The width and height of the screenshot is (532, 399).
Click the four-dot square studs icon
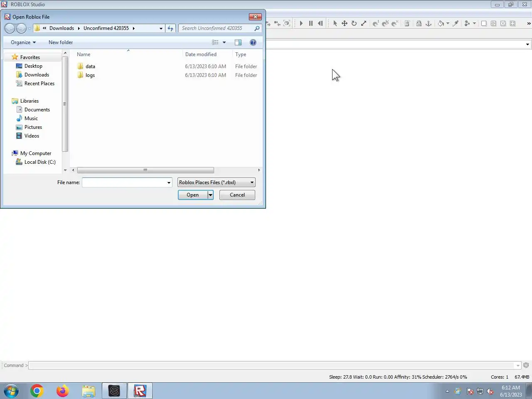point(512,24)
